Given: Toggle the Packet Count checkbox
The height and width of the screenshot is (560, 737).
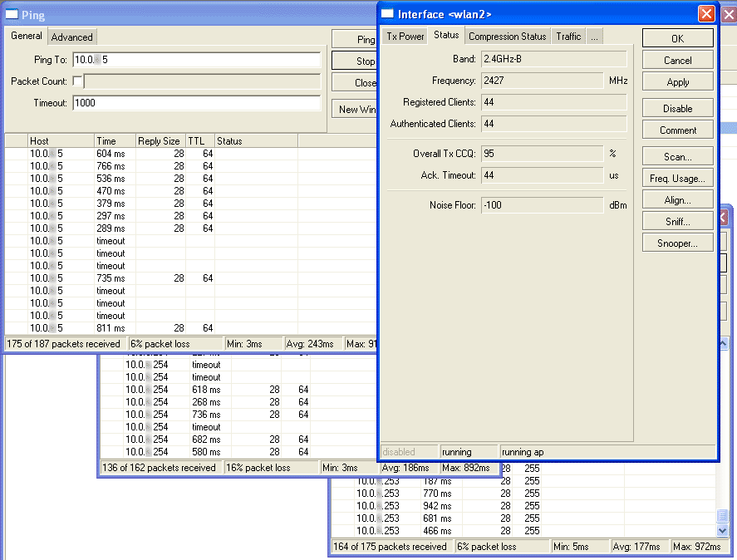Looking at the screenshot, I should tap(77, 81).
